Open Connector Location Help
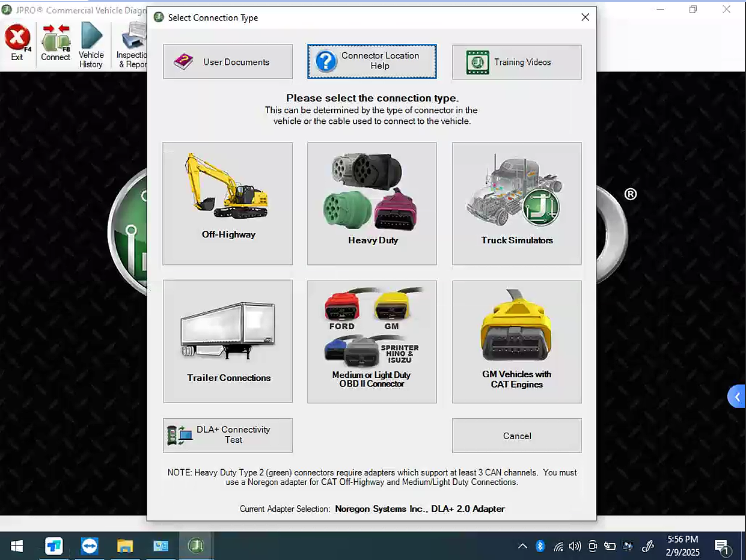 (371, 62)
